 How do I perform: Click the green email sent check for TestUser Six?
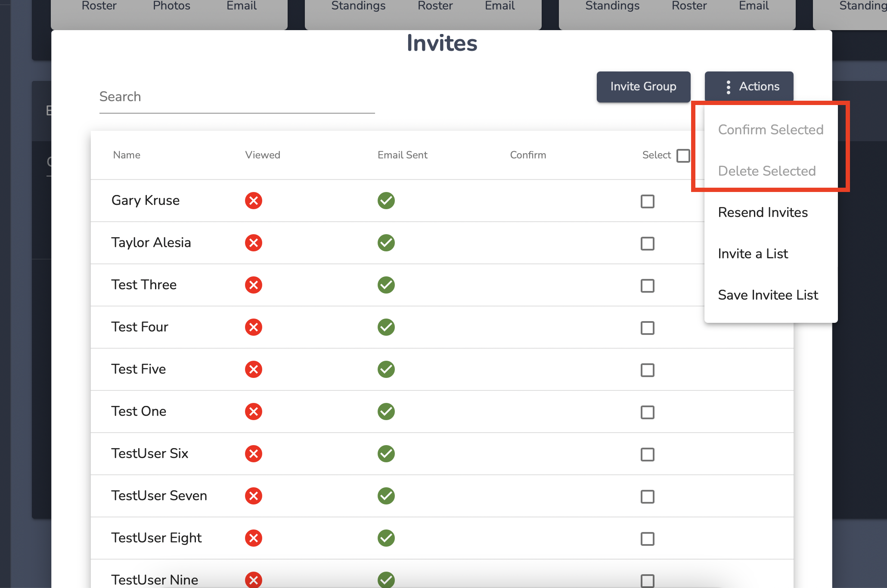pos(386,454)
